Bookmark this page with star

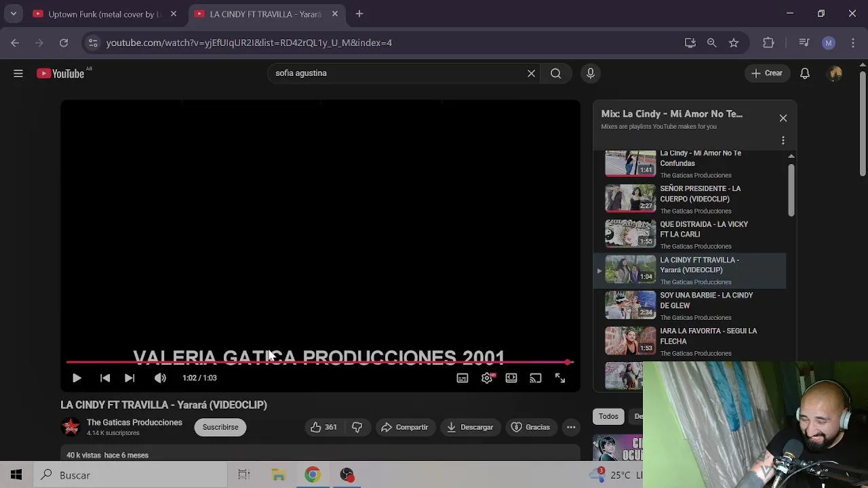[733, 43]
